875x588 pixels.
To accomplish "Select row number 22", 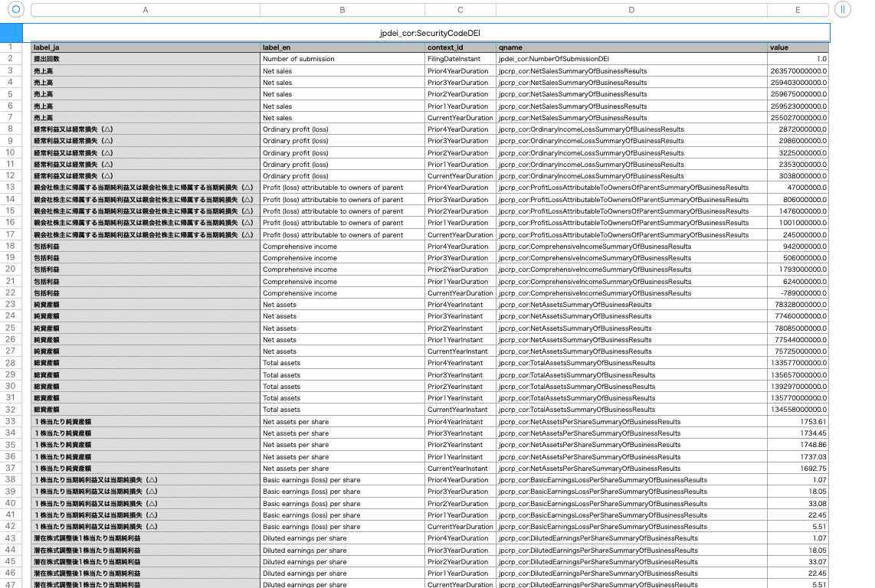I will [10, 292].
